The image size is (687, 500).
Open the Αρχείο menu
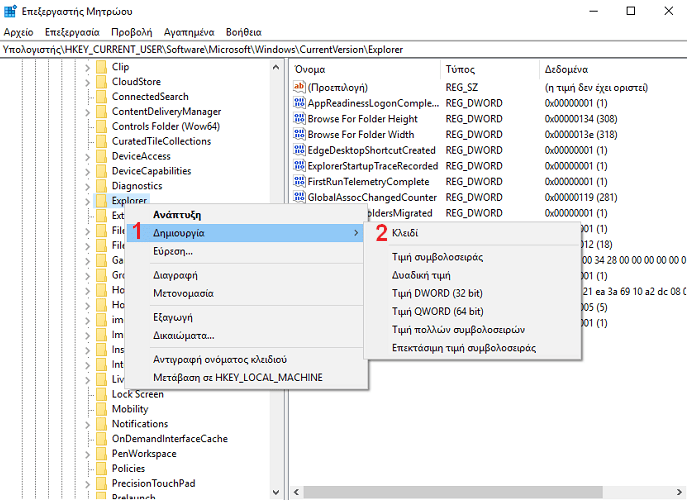[18, 32]
